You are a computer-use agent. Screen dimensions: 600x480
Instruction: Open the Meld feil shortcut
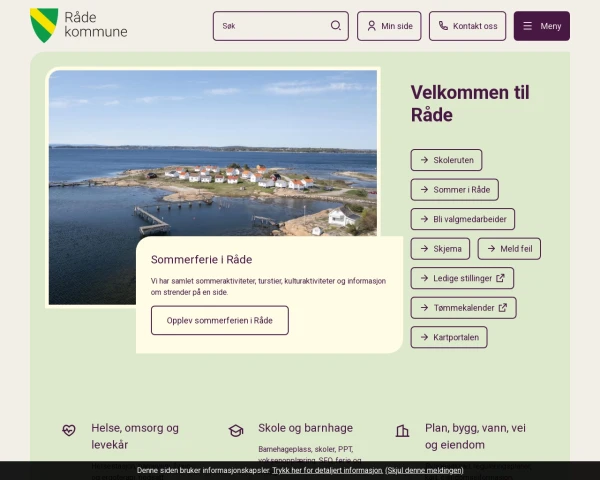[509, 249]
